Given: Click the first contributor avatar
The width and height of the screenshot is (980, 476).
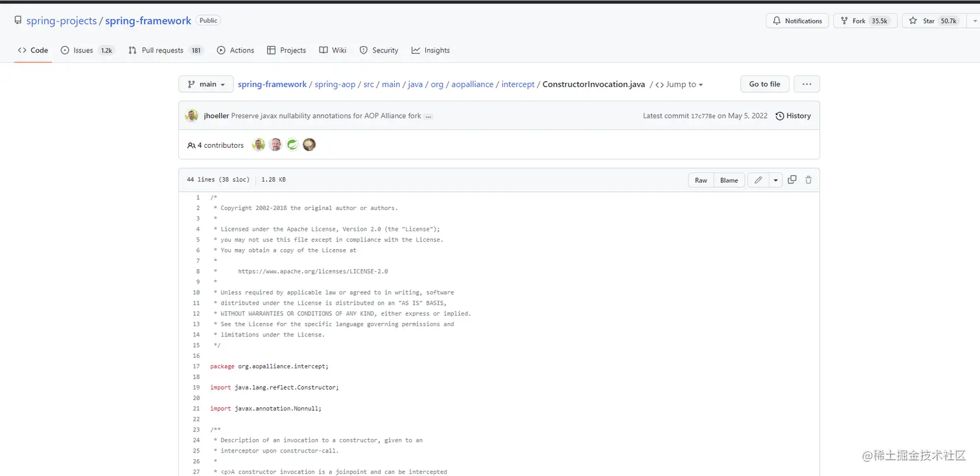Looking at the screenshot, I should (259, 145).
